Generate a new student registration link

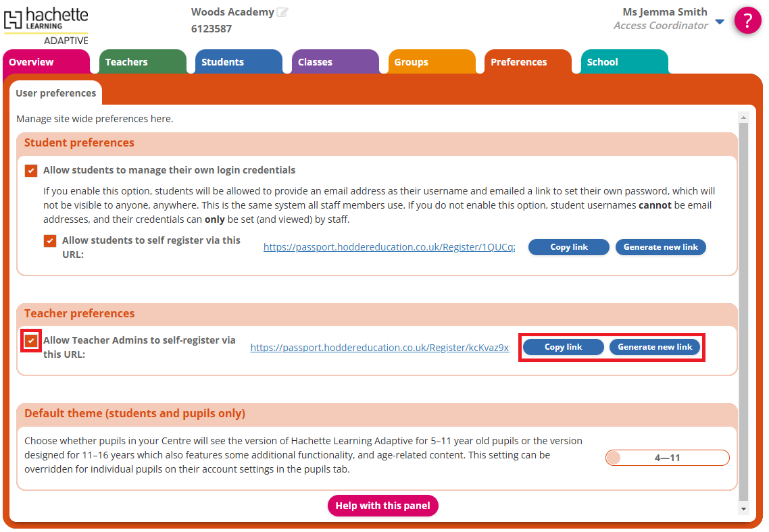click(x=660, y=246)
